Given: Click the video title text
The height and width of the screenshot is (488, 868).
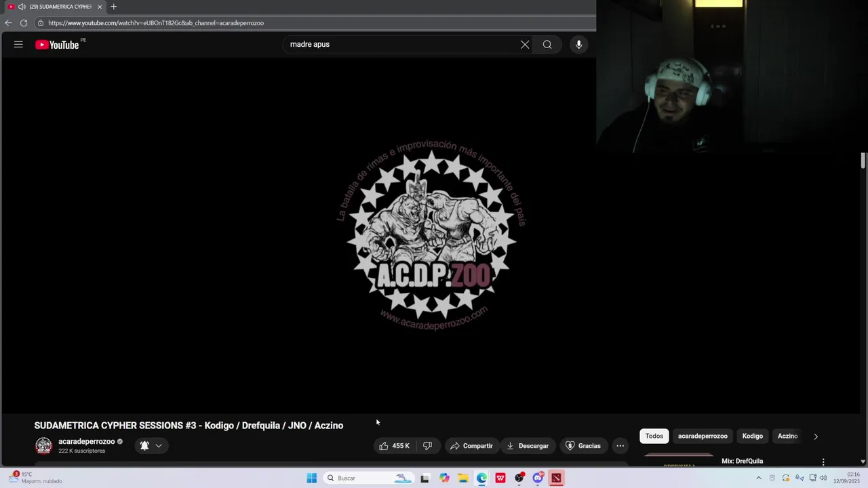Looking at the screenshot, I should pyautogui.click(x=189, y=426).
